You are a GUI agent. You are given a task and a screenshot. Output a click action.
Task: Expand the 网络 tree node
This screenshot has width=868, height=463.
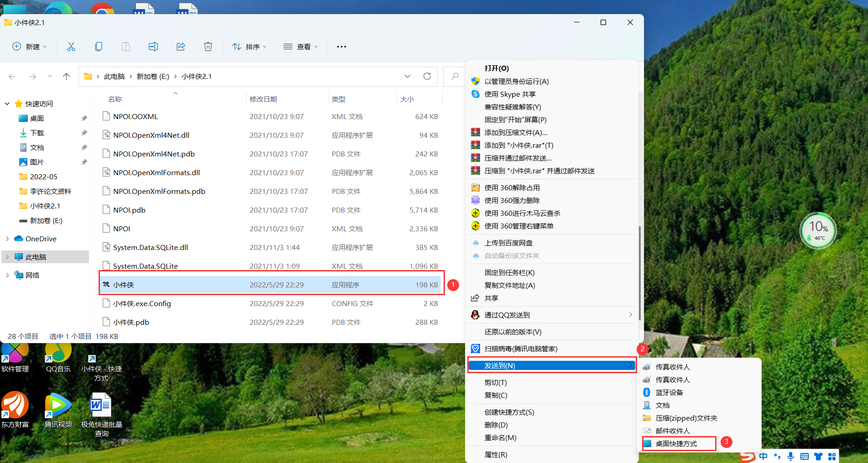7,275
